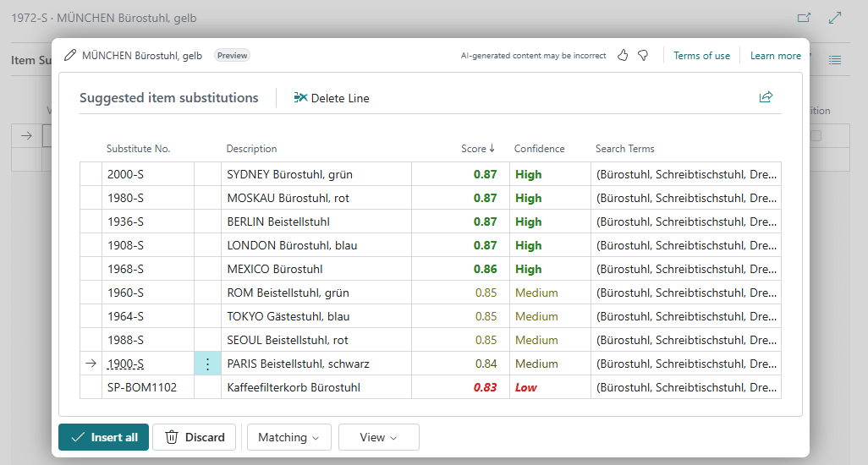Click the thumbs down feedback icon

[643, 56]
